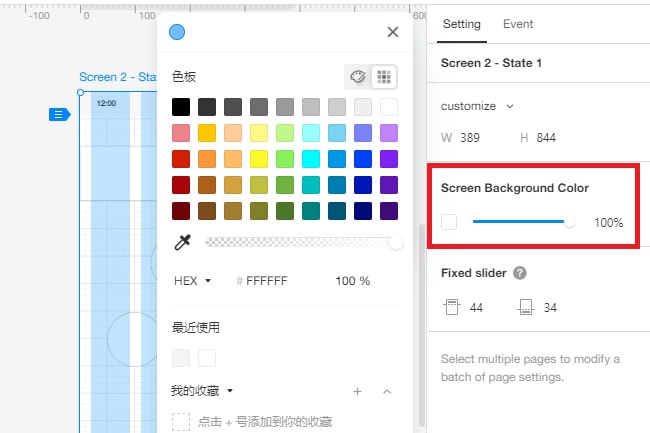This screenshot has height=433, width=650.
Task: Click the height field showing 844
Action: 546,138
